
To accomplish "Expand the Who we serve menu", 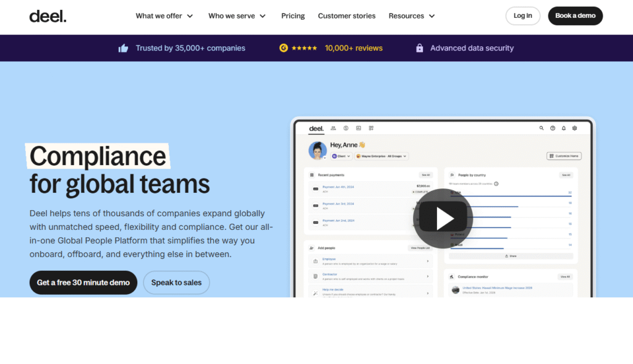I will 237,16.
